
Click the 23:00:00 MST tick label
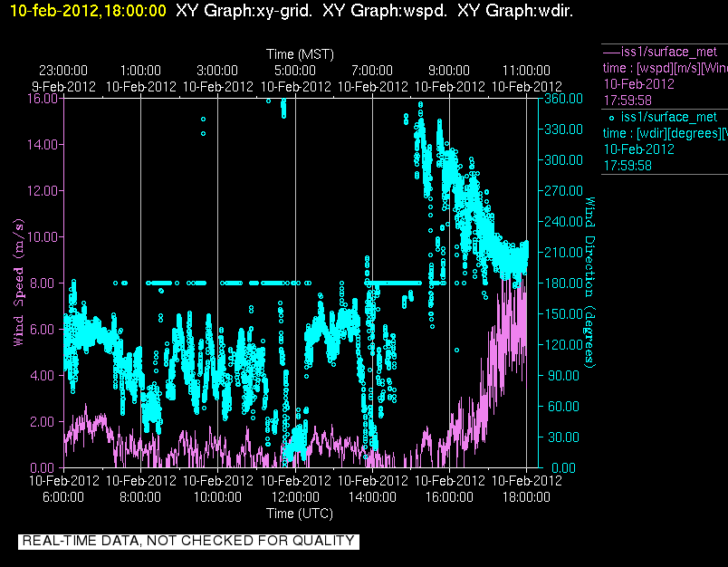(x=63, y=71)
